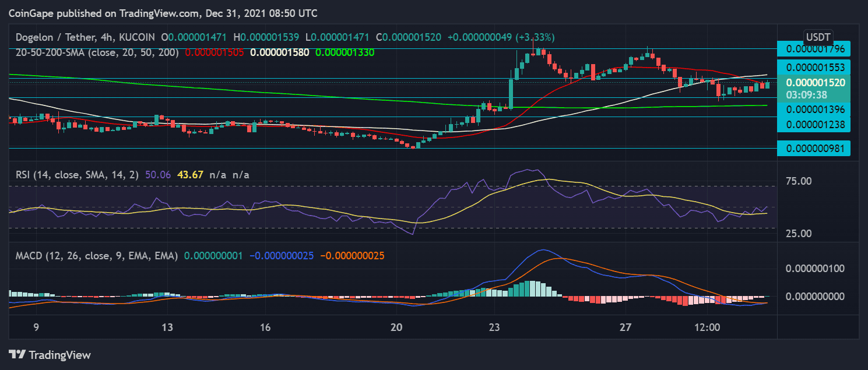The image size is (868, 370).
Task: Click the 75.00 RSI axis label
Action: point(799,181)
